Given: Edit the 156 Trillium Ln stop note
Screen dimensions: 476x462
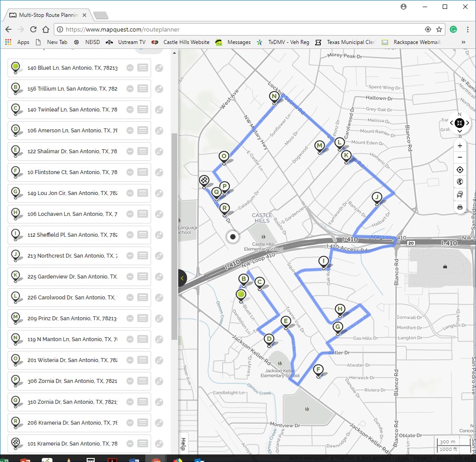Looking at the screenshot, I should [x=159, y=89].
